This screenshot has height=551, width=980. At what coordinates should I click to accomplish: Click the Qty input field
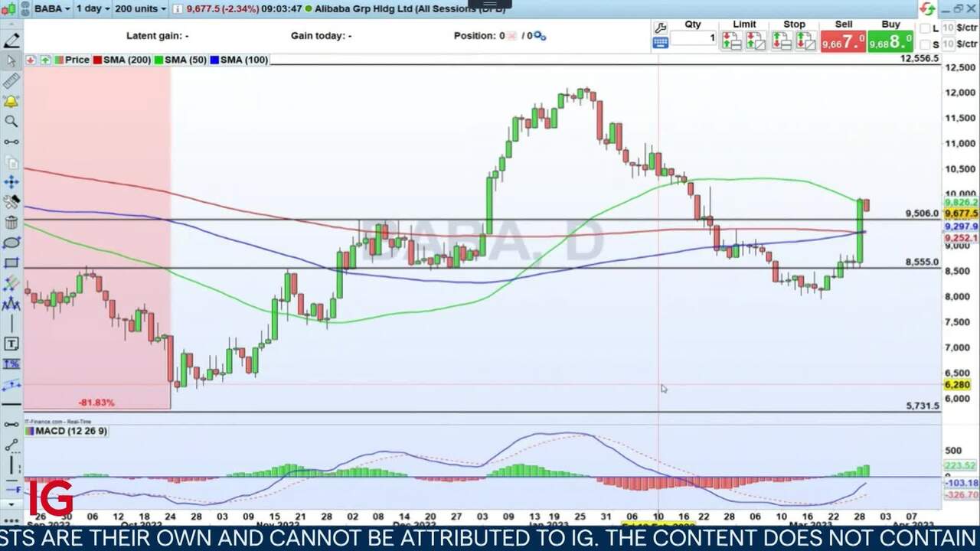[694, 38]
